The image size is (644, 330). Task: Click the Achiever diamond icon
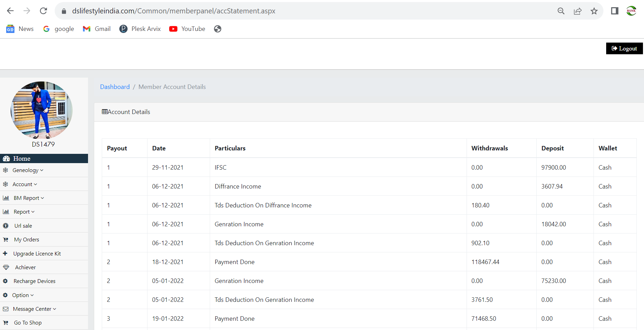pos(6,267)
